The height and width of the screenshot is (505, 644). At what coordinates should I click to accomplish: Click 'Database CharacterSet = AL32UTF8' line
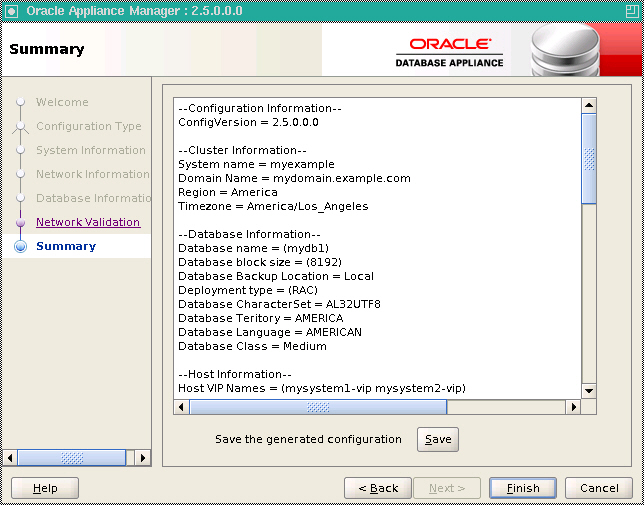pos(279,304)
